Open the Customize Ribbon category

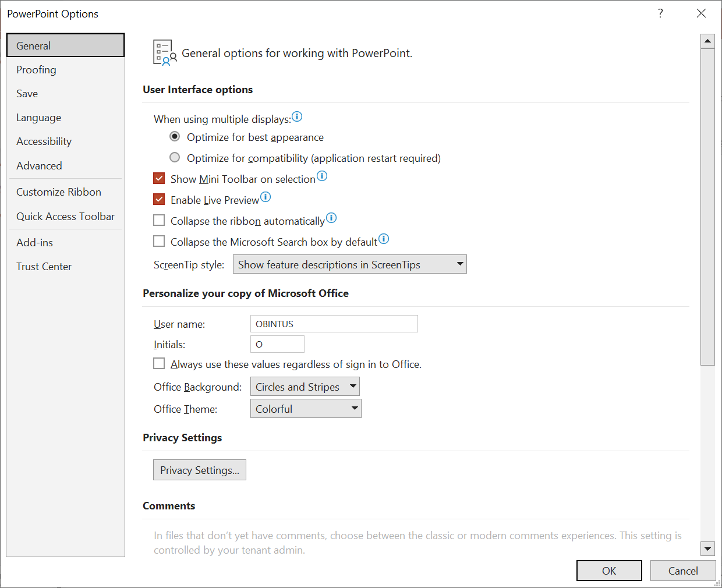point(59,192)
